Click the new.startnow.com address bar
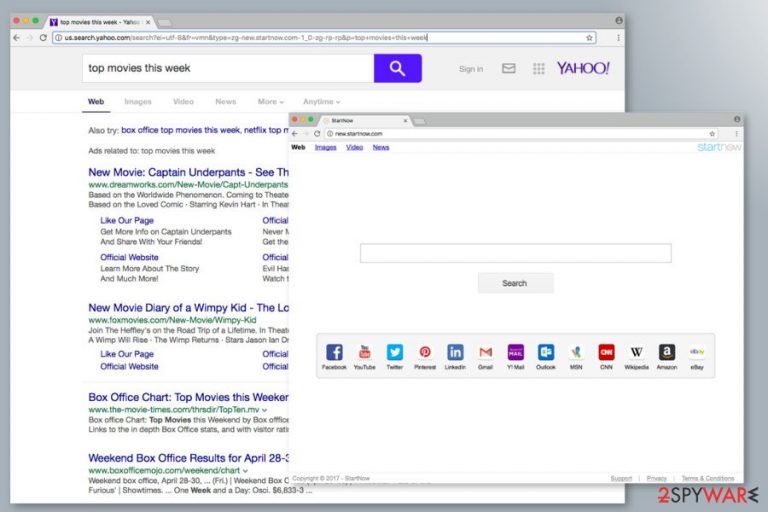This screenshot has height=512, width=768. click(521, 134)
